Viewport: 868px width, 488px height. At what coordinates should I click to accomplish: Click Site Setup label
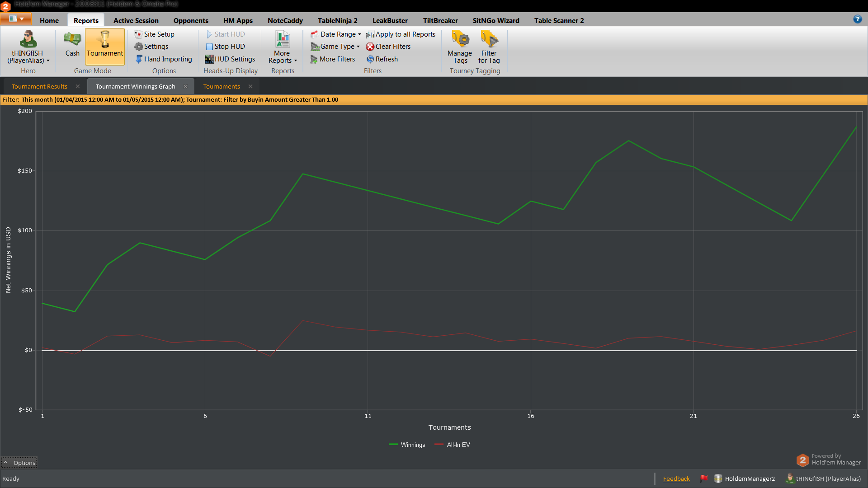(159, 34)
